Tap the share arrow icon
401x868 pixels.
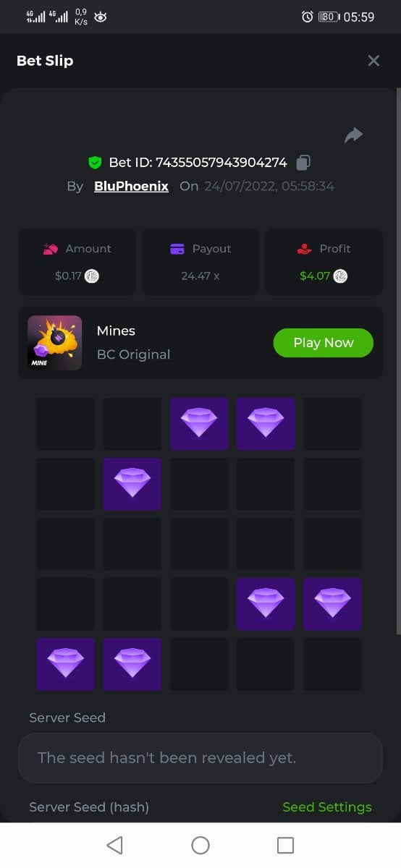click(x=353, y=135)
